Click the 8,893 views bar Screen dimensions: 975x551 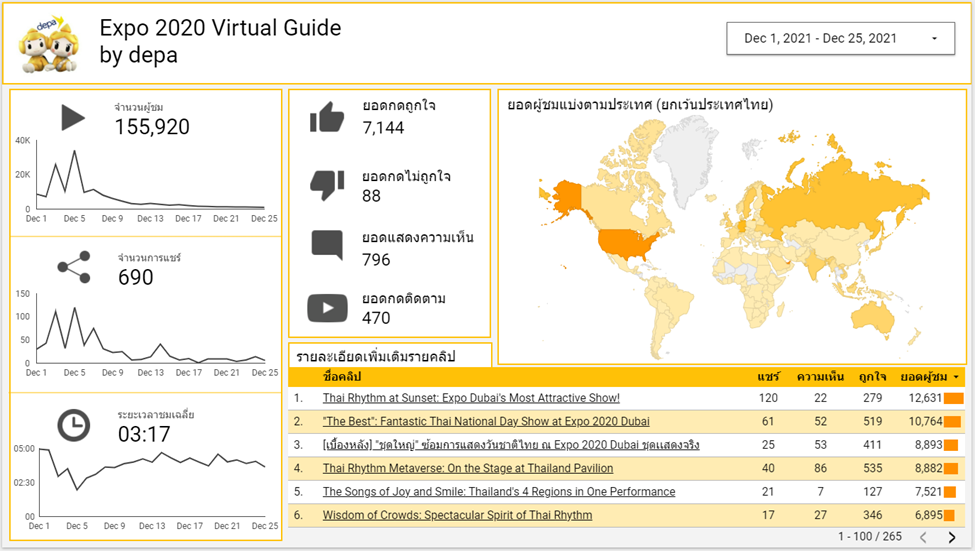click(951, 445)
